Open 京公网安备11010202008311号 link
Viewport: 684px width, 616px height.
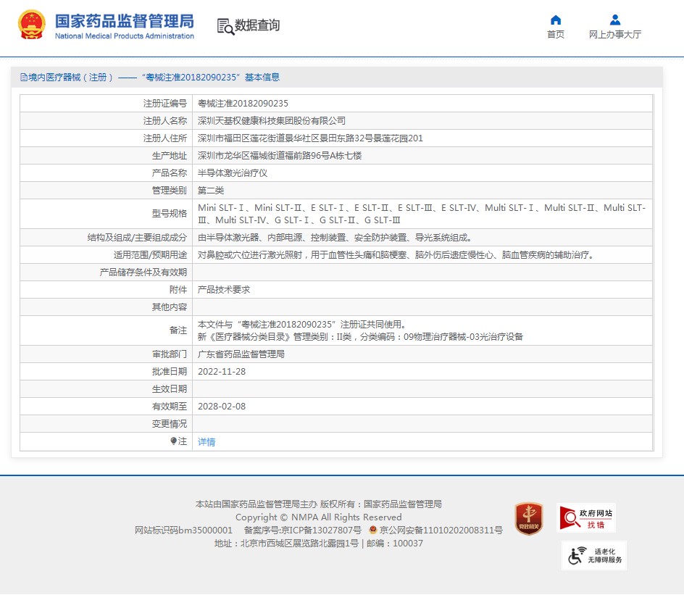441,530
